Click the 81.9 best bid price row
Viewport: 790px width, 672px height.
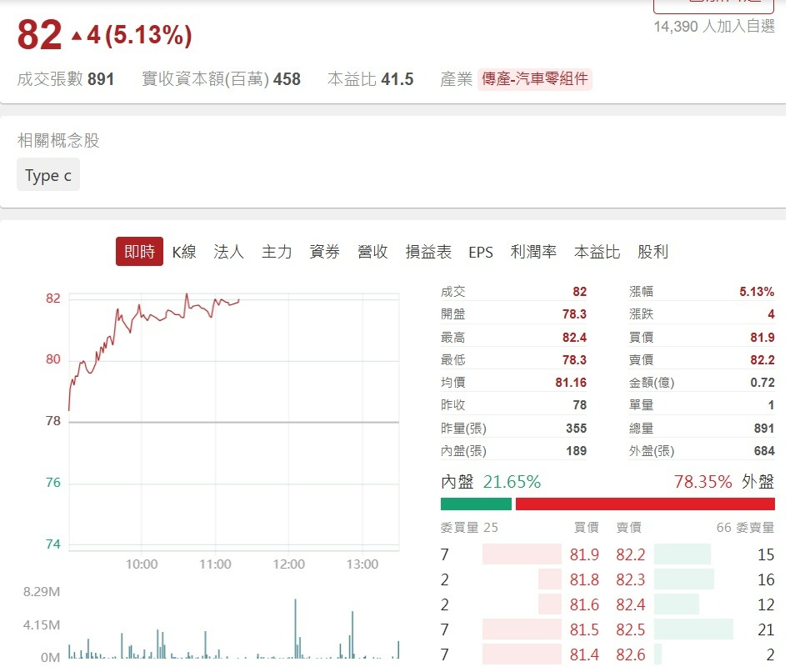582,554
